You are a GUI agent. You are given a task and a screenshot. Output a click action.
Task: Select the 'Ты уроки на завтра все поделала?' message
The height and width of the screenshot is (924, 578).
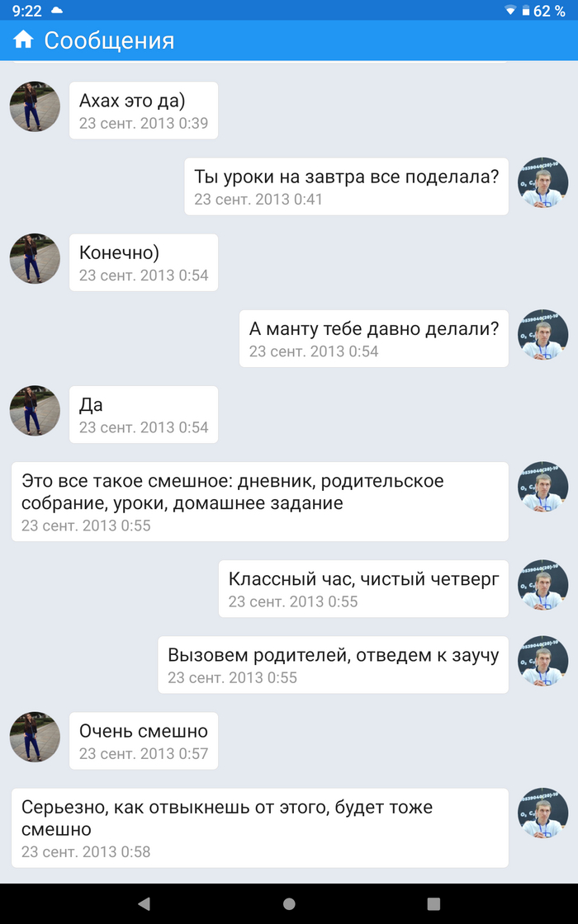click(x=346, y=186)
